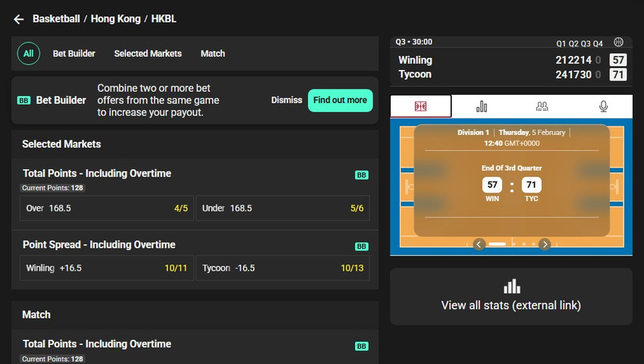
Task: Switch to the Bet Builder tab
Action: tap(74, 54)
